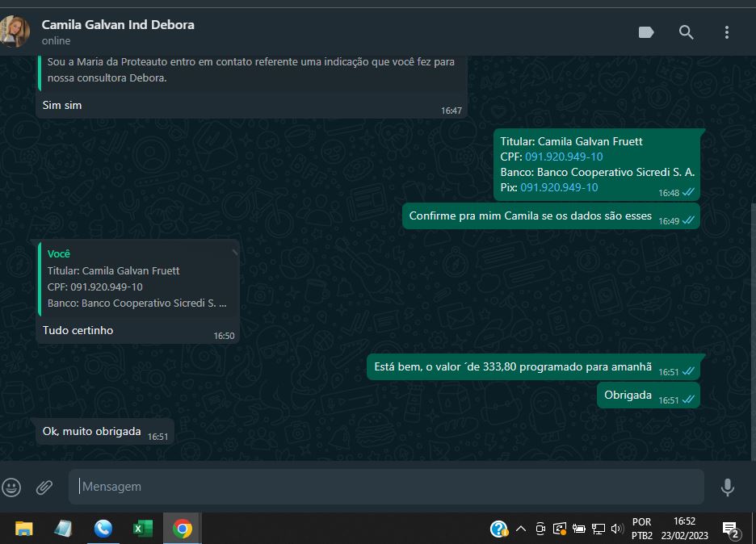Open the Windows notification center

pos(730,529)
